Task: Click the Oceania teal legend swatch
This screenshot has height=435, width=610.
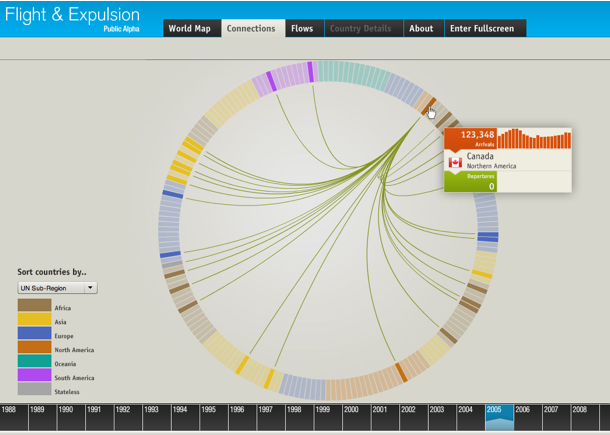Action: (x=34, y=361)
